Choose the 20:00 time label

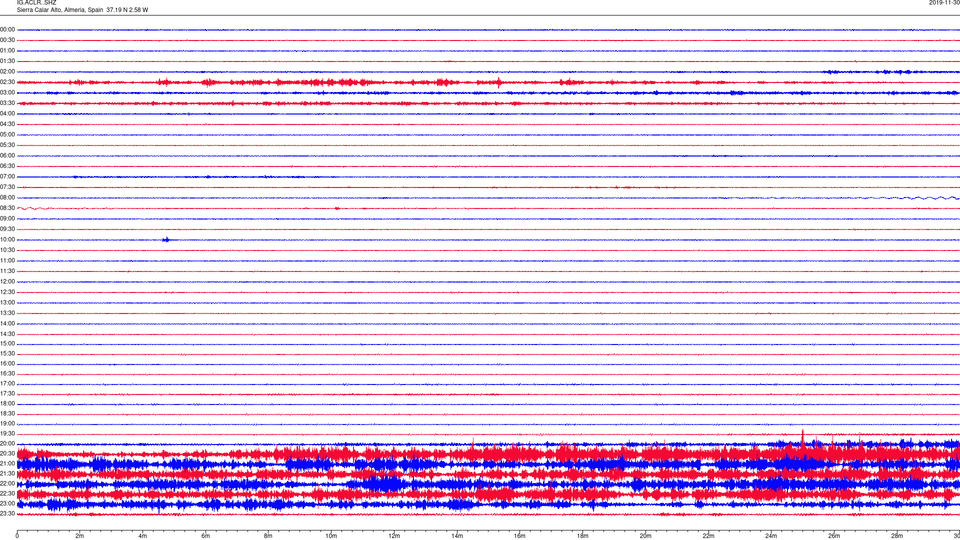tap(7, 444)
